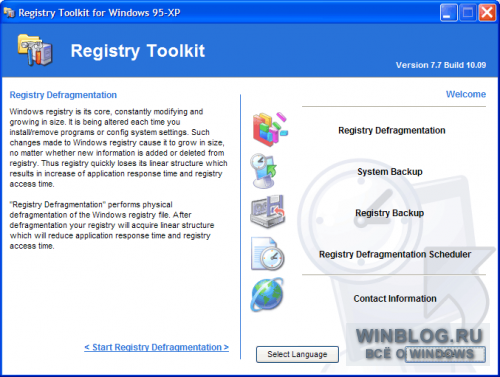Screen dimensions: 500x377
Task: Click the title bar application icon
Action: 9,13
